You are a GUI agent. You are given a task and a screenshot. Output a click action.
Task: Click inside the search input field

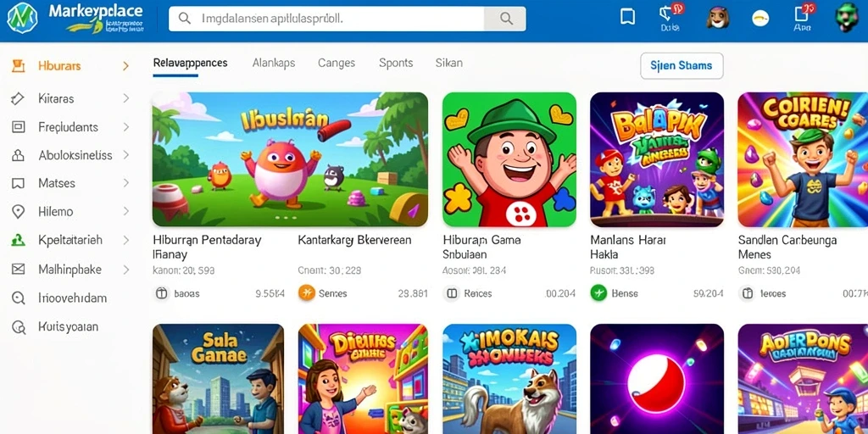tap(326, 19)
